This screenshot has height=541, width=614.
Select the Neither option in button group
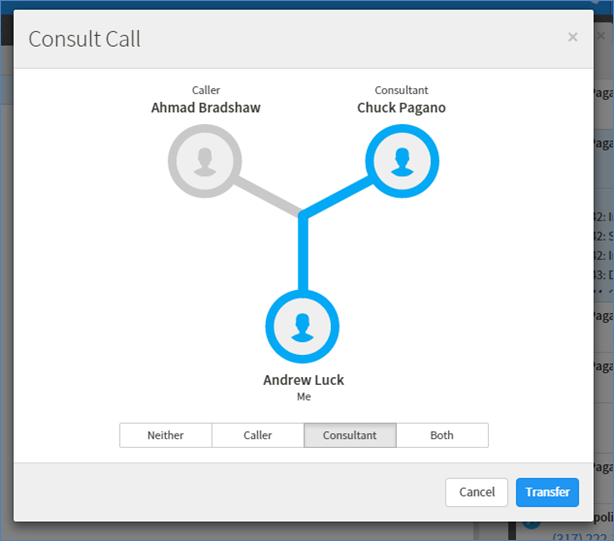[x=166, y=435]
